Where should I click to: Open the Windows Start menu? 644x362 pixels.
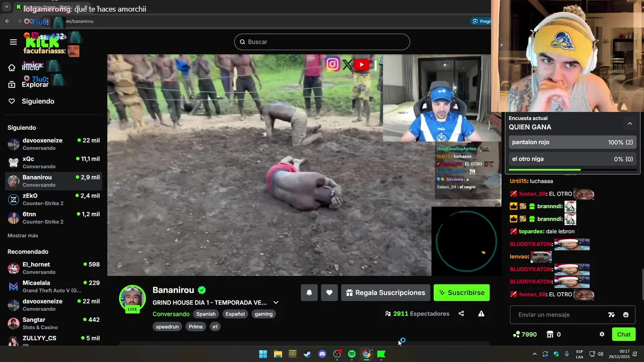(x=263, y=354)
